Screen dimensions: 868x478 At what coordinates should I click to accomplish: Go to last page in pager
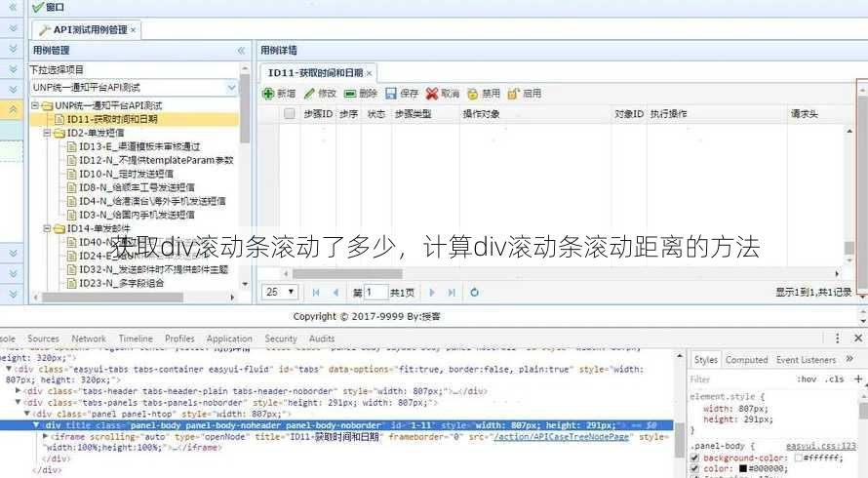point(452,293)
